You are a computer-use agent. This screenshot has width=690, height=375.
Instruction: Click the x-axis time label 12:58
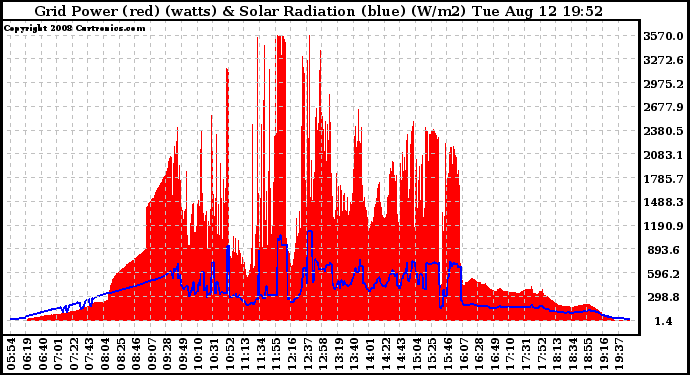pyautogui.click(x=323, y=354)
